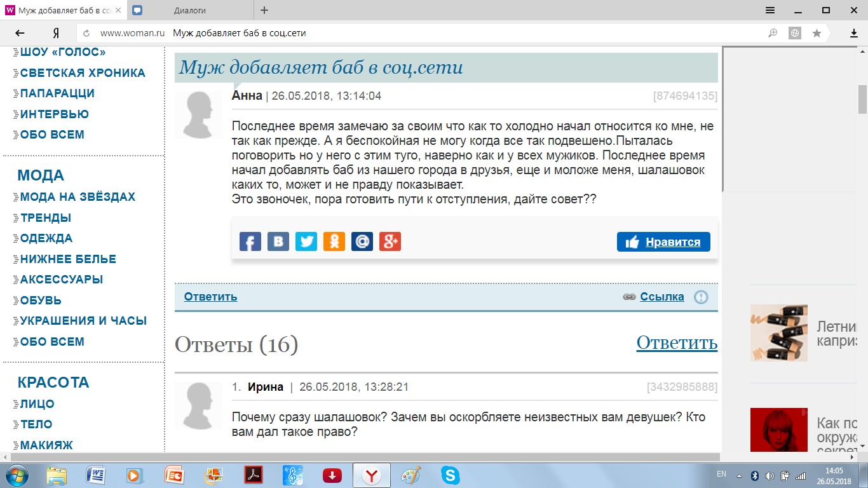Image resolution: width=868 pixels, height=488 pixels.
Task: Share post via Google Plus icon
Action: pos(390,241)
